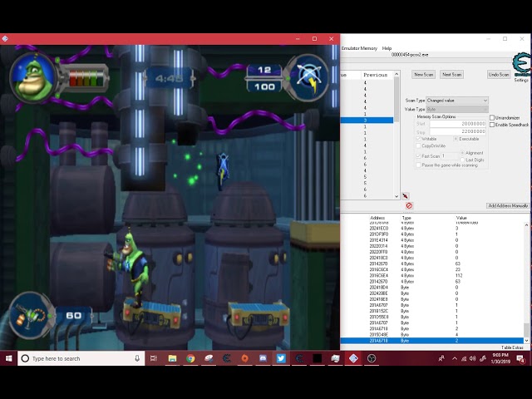Screen dimensions: 532x399
Task: Click the taskbar clock showing 9:03 PM
Action: [500, 358]
